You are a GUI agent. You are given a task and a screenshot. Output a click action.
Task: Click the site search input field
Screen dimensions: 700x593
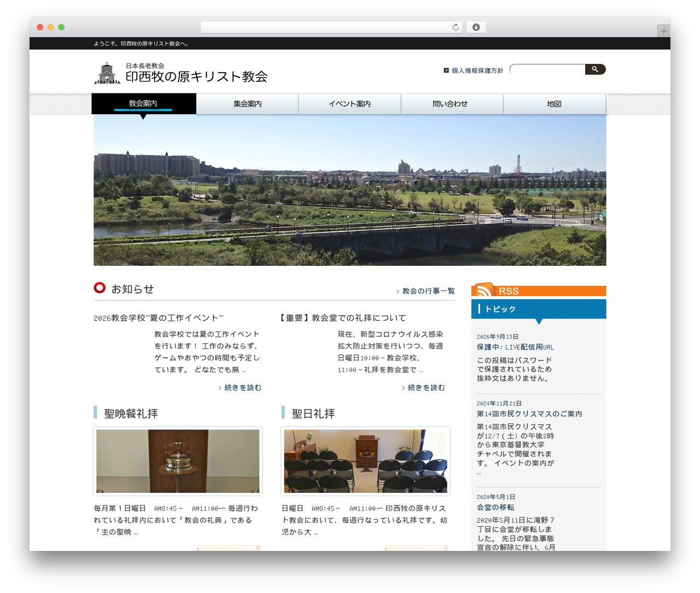coord(547,69)
